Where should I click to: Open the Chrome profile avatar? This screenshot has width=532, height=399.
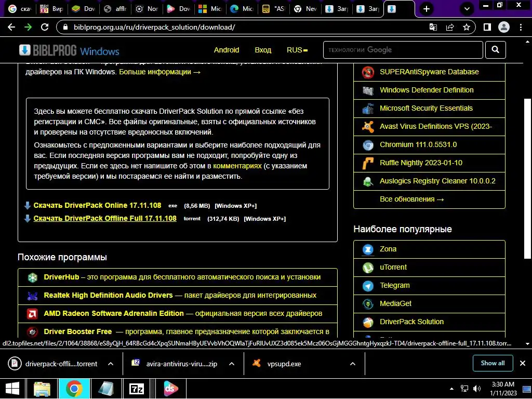click(504, 27)
